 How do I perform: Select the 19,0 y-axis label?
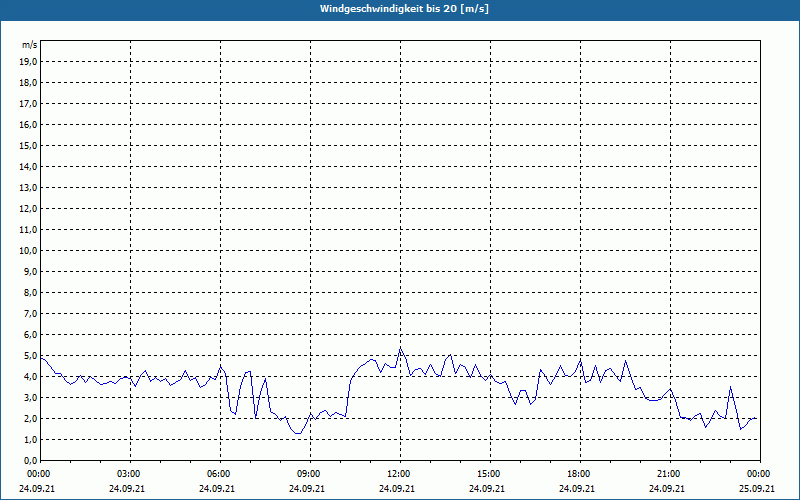[29, 62]
